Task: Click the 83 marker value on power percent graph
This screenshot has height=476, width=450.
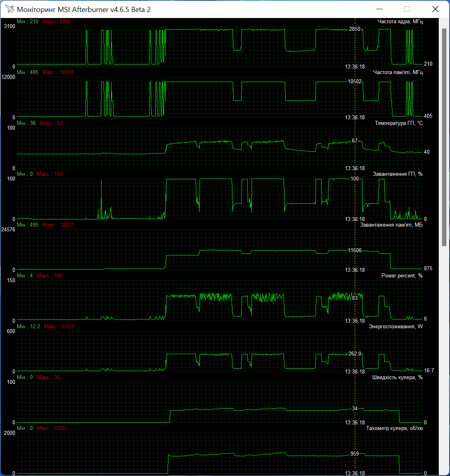Action: click(354, 298)
